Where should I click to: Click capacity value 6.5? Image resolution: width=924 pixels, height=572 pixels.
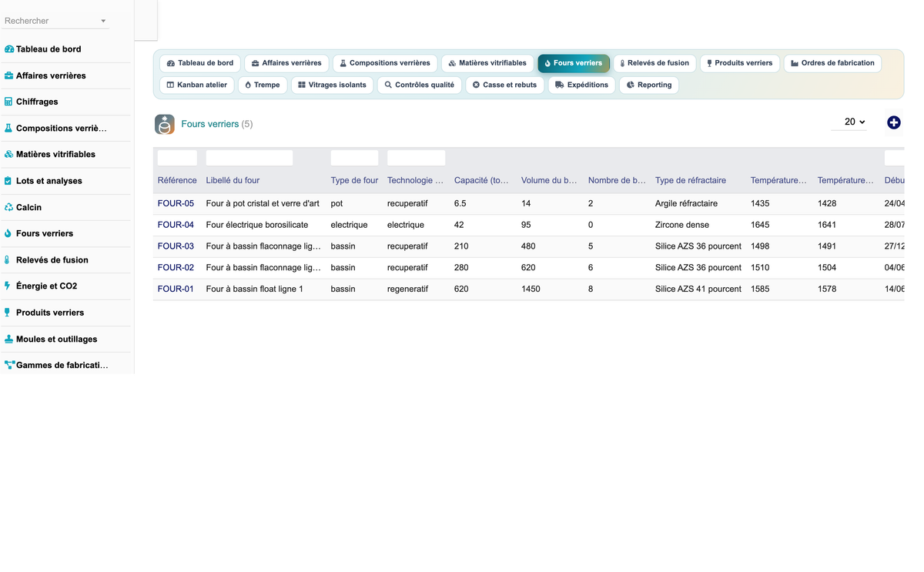pyautogui.click(x=460, y=203)
